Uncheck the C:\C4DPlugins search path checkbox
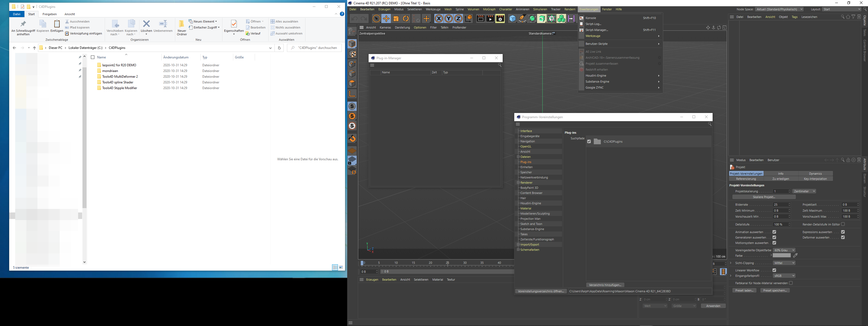 589,142
